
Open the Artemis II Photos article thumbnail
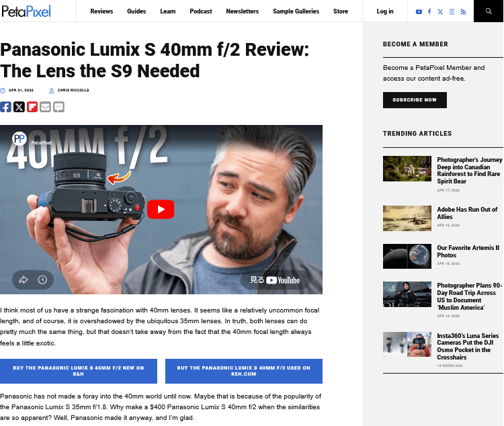(407, 256)
